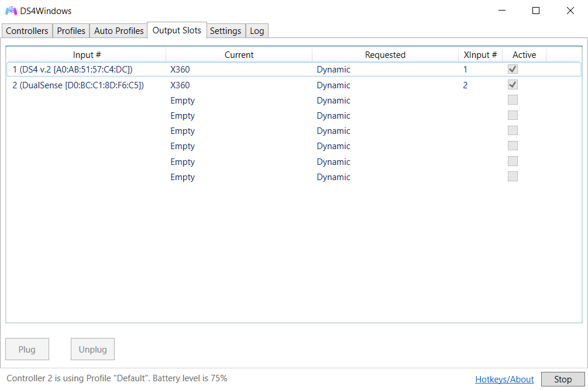Click the Controller 2 battery status text
The width and height of the screenshot is (588, 390).
[x=117, y=378]
